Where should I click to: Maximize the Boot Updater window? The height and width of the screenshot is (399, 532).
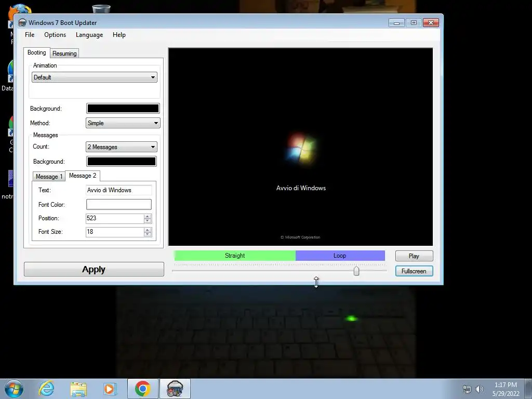click(414, 23)
